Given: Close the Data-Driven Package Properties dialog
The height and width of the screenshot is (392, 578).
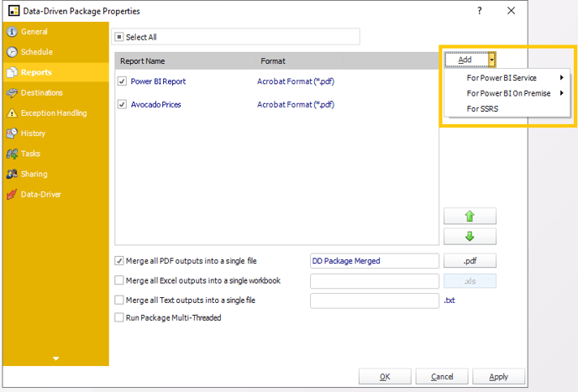Looking at the screenshot, I should pyautogui.click(x=511, y=11).
